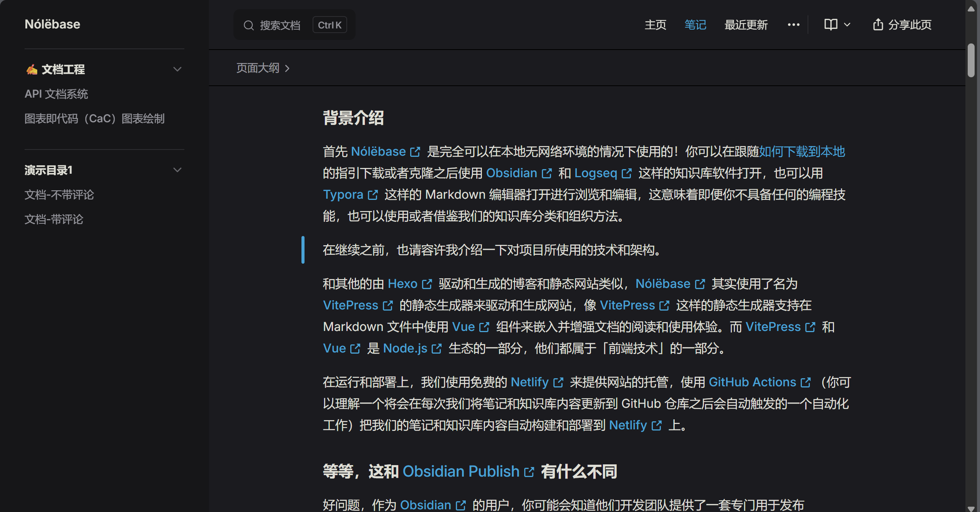Collapse the 文档工程 sidebar section
The image size is (980, 512).
tap(177, 69)
